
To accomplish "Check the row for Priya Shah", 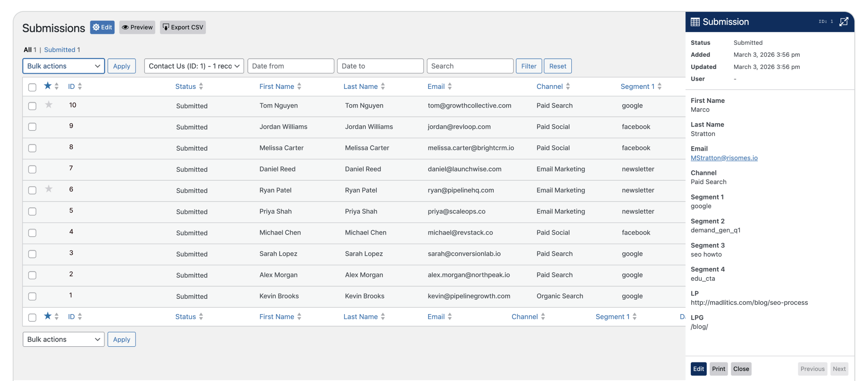I will tap(32, 212).
